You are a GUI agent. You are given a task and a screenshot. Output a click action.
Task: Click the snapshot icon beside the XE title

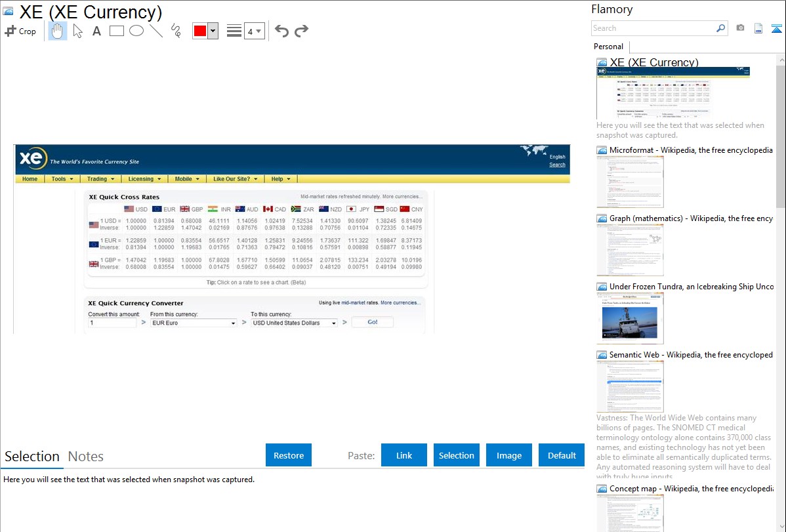click(x=8, y=11)
